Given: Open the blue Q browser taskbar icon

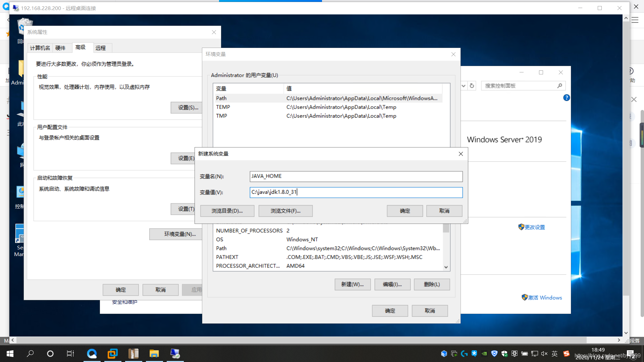Looking at the screenshot, I should (x=92, y=354).
